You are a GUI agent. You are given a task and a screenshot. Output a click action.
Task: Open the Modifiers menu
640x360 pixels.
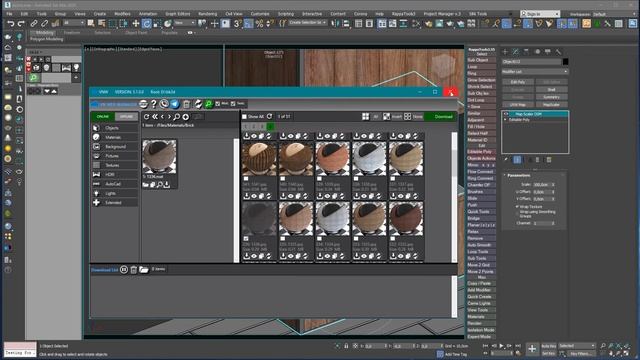point(122,14)
